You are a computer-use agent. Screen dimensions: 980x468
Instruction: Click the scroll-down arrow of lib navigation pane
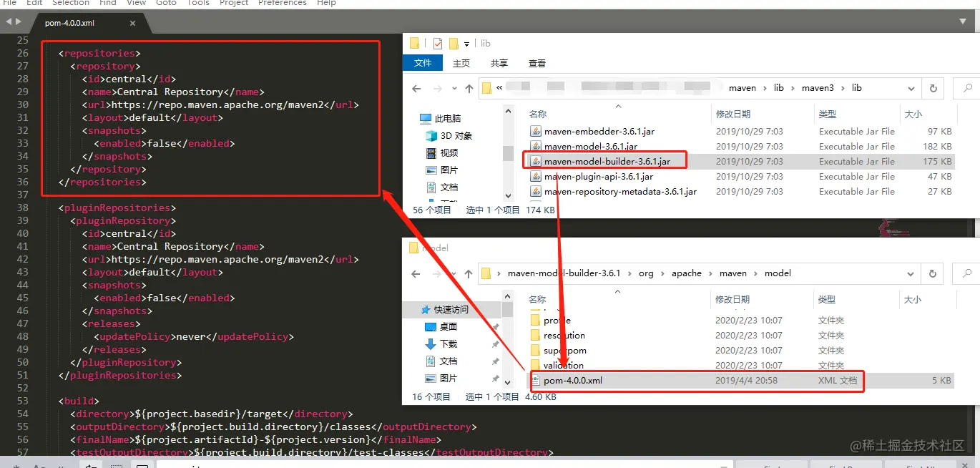[508, 195]
